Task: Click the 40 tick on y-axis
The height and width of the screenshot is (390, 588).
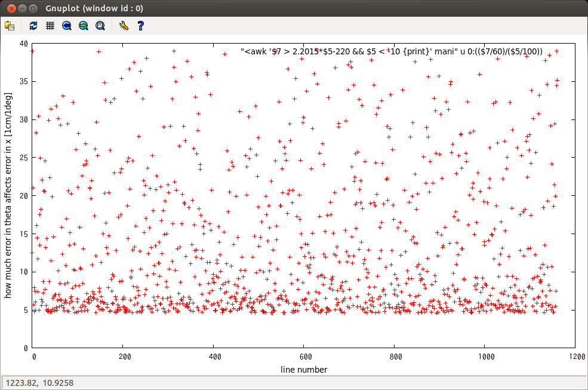Action: pos(23,44)
